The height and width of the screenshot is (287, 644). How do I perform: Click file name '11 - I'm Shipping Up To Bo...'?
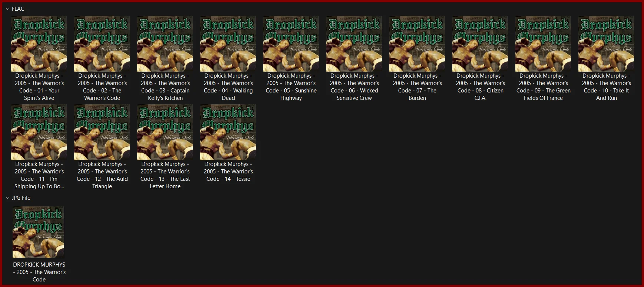[x=39, y=175]
